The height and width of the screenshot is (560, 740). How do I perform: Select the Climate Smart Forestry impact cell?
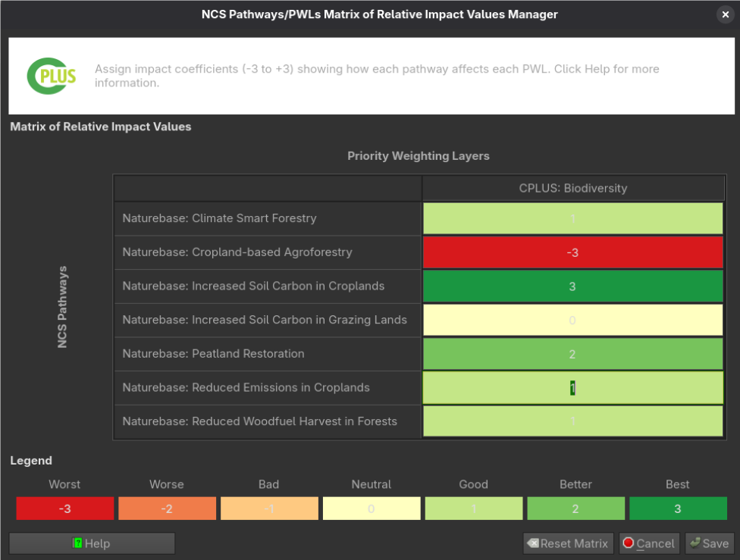click(x=572, y=218)
